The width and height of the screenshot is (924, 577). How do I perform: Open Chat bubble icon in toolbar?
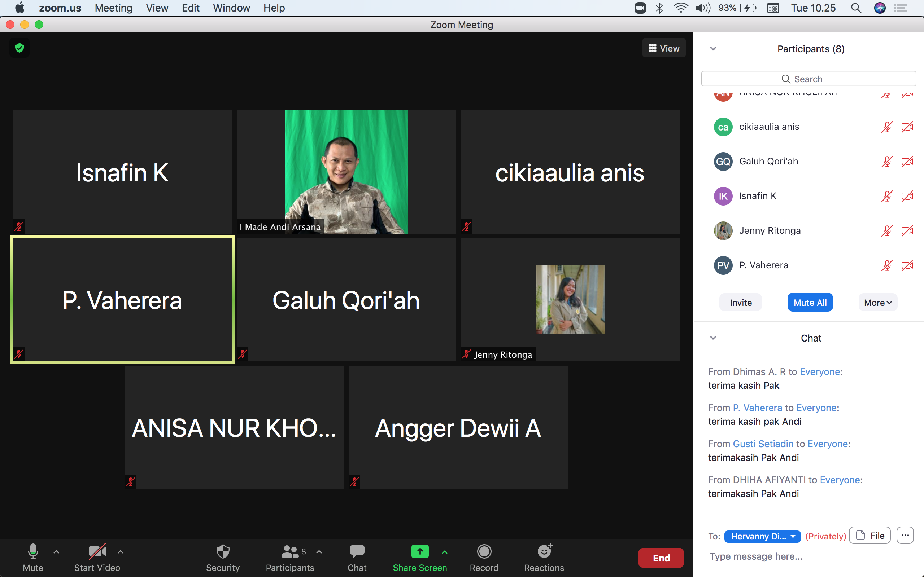click(x=357, y=552)
